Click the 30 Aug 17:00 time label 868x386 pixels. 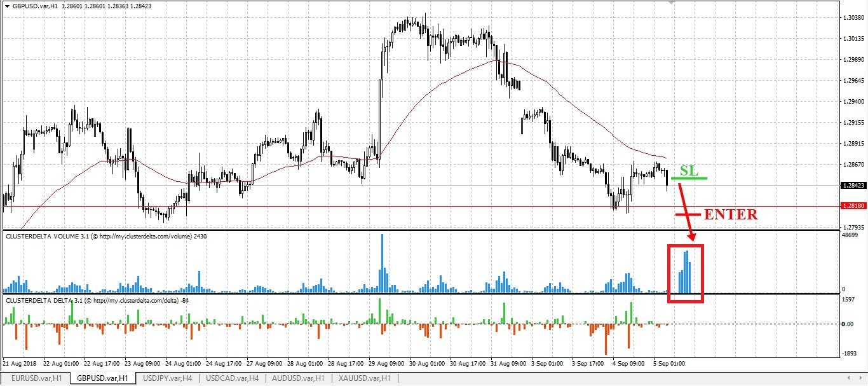pos(467,364)
